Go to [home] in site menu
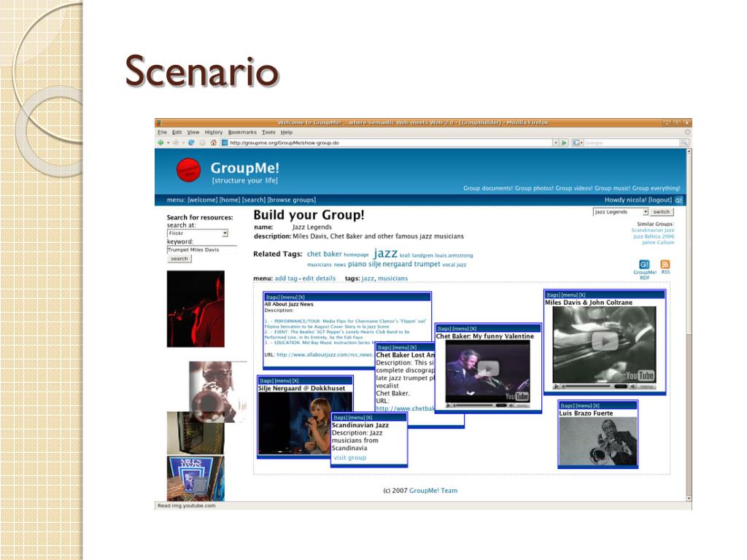The image size is (747, 560). tap(230, 200)
